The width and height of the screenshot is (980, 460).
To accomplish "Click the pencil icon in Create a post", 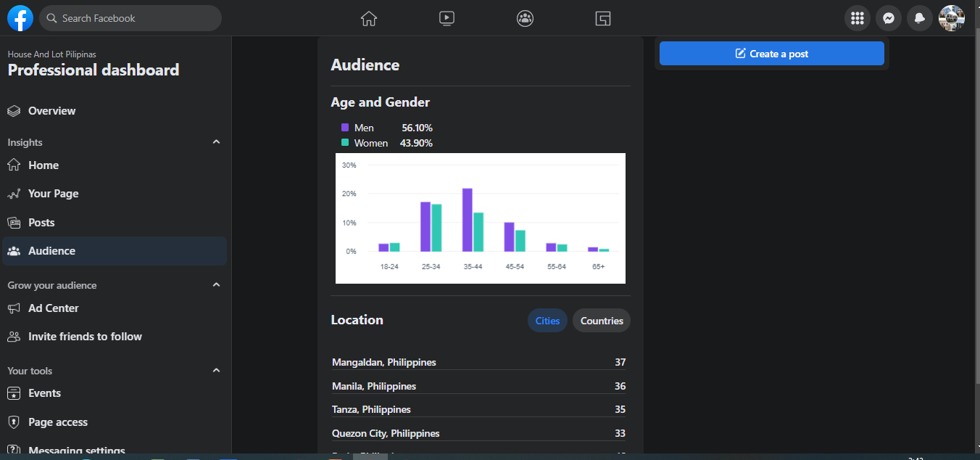I will pyautogui.click(x=740, y=54).
